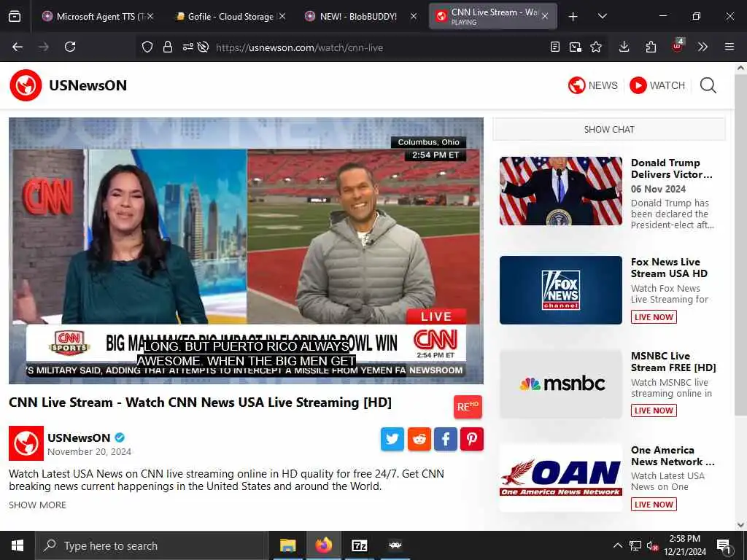Open the NEWS section in header
This screenshot has width=747, height=560.
(592, 85)
